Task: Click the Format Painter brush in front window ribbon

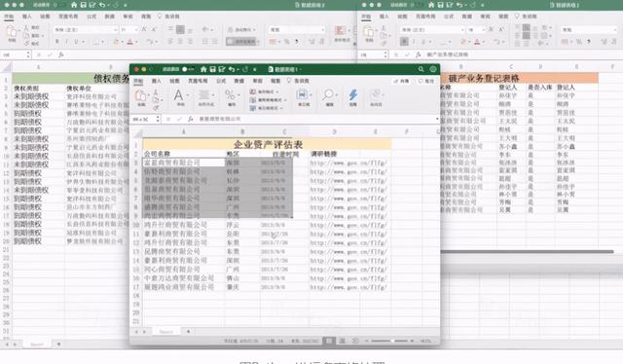Action: pos(156,108)
